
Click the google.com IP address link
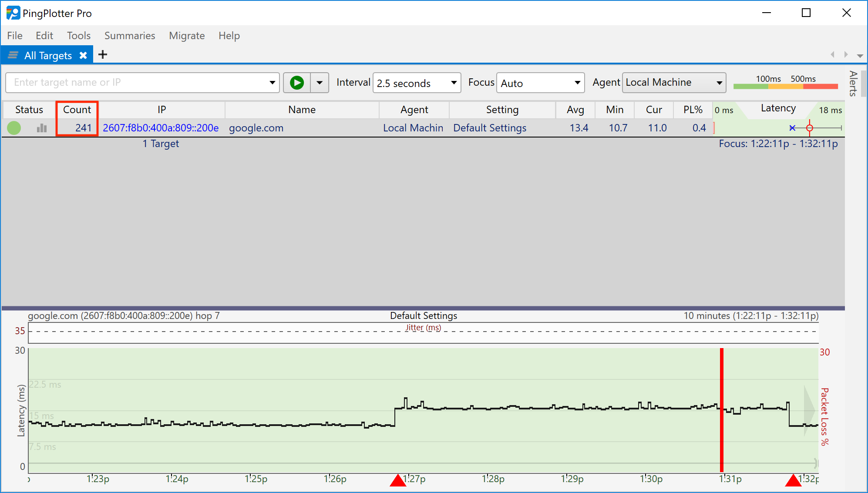coord(161,128)
